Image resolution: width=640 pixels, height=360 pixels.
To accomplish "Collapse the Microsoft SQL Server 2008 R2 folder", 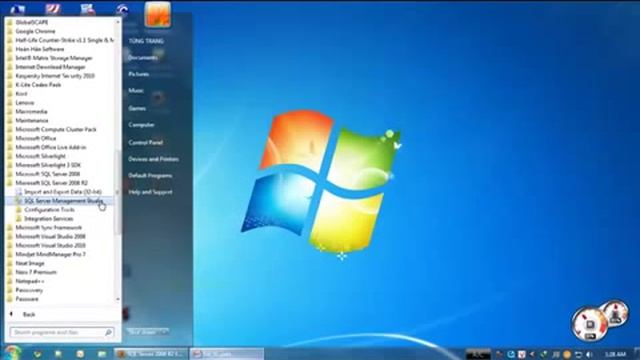I will (x=51, y=183).
